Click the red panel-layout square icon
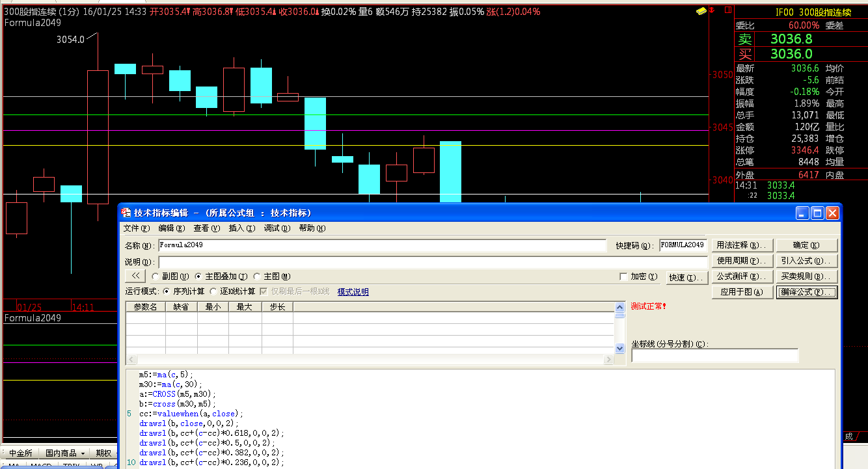The image size is (868, 469). (726, 12)
